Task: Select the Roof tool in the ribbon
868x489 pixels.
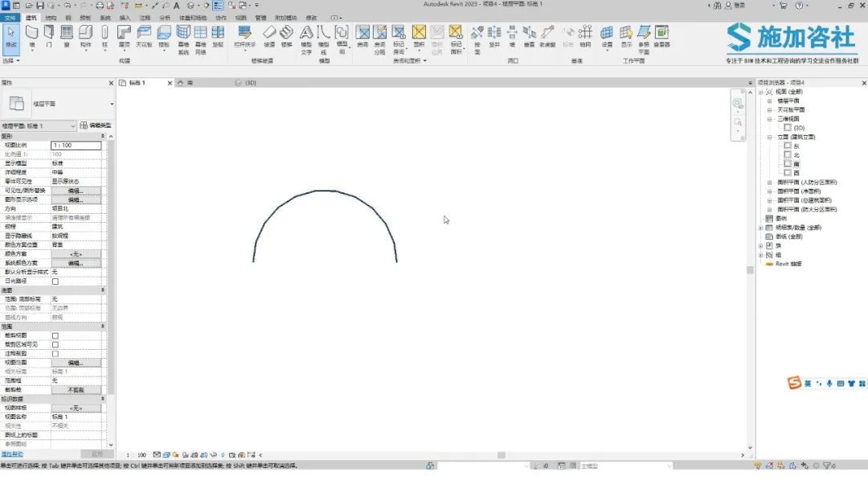Action: 124,36
